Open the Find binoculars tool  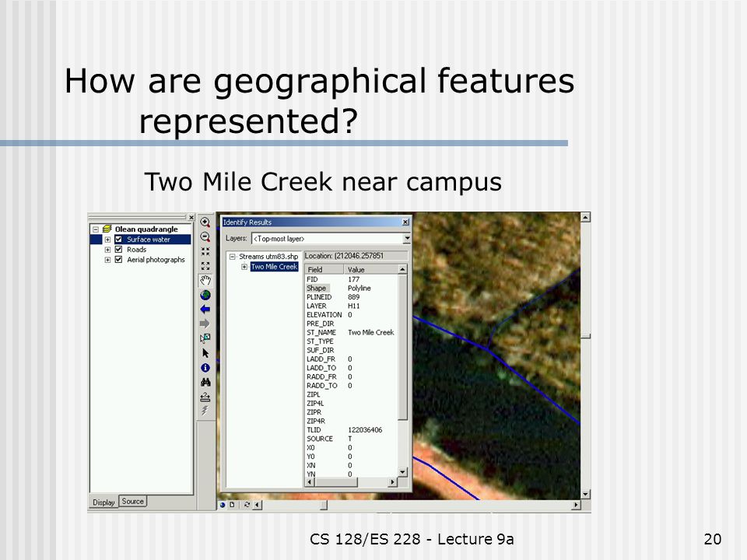(x=205, y=382)
